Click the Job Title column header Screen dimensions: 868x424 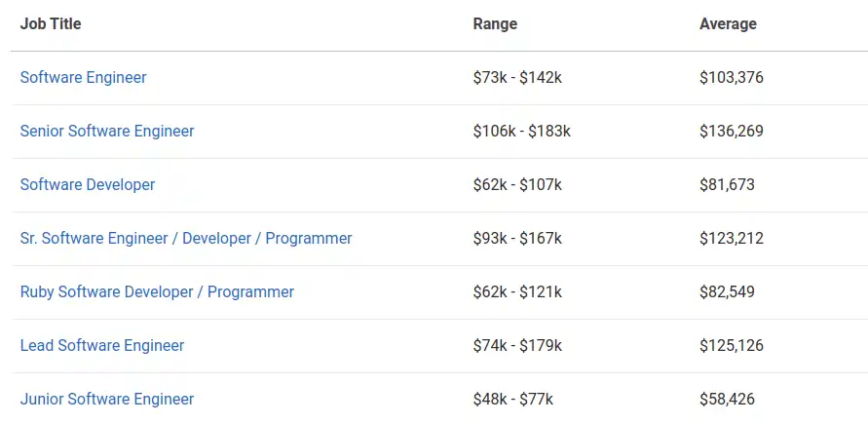click(51, 23)
